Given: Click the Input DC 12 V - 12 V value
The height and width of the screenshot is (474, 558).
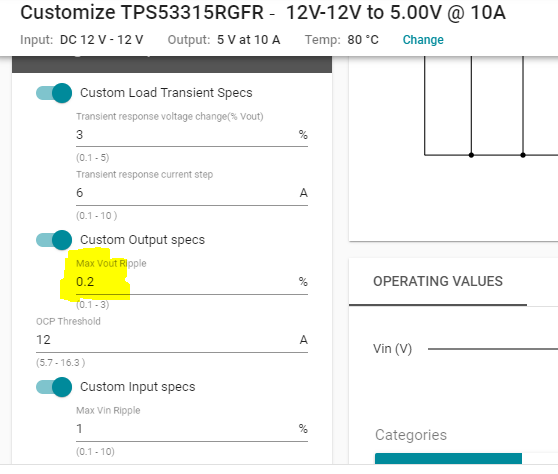Looking at the screenshot, I should pos(101,40).
